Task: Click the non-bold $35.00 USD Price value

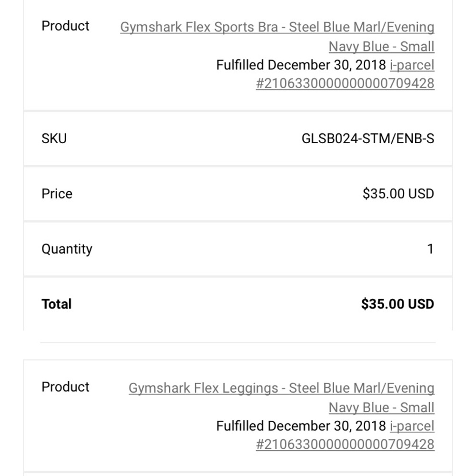Action: point(398,194)
